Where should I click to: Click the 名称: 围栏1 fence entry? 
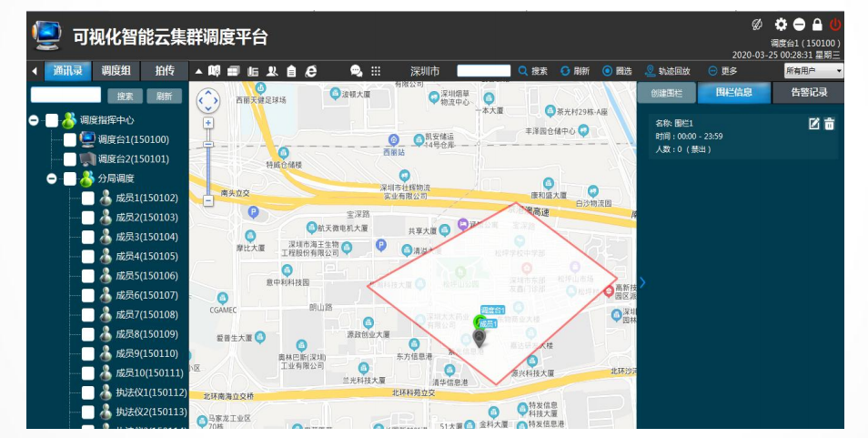(x=743, y=137)
